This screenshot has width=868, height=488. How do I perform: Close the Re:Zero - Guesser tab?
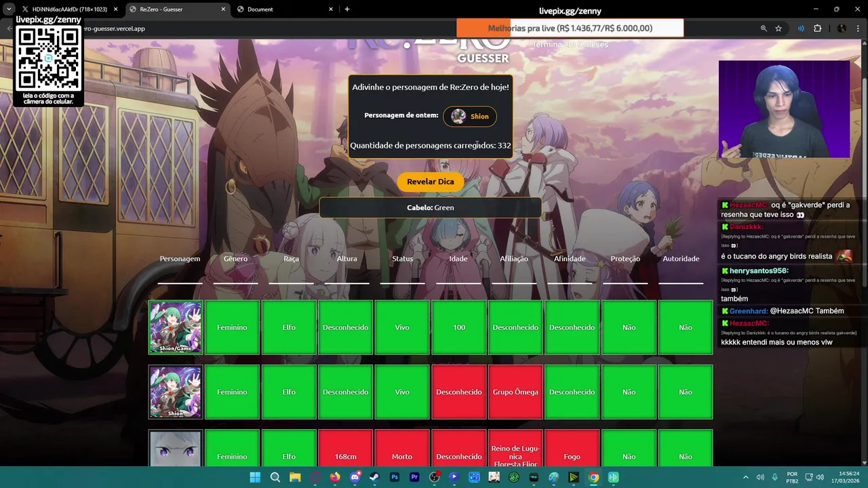(x=223, y=9)
